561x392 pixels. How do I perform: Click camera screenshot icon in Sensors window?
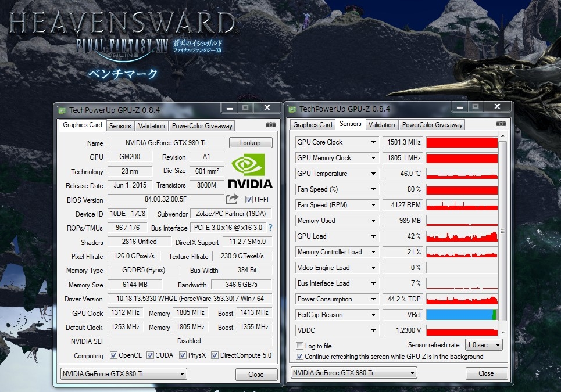(x=501, y=124)
